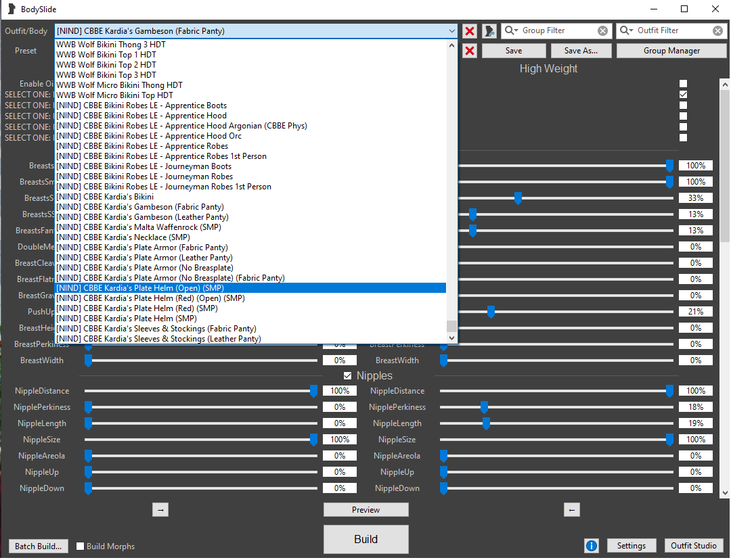Toggle the sixth High Weight column checkbox

pos(683,138)
